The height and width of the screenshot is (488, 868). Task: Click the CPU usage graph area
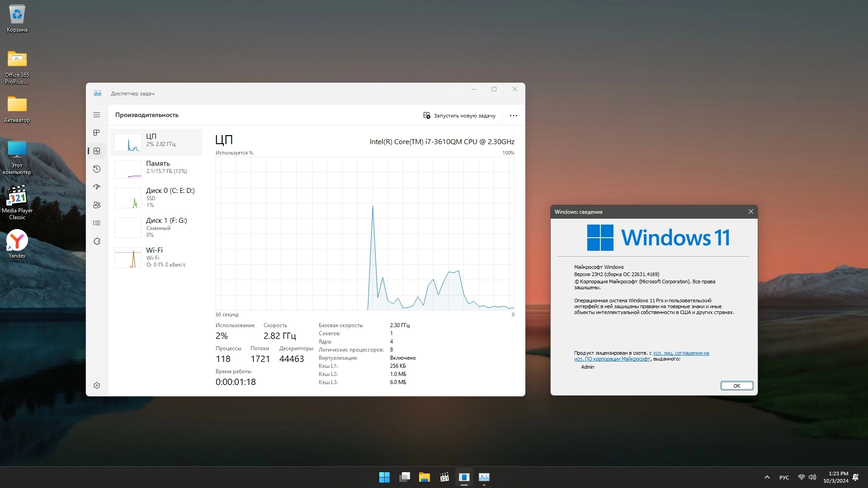pos(364,233)
